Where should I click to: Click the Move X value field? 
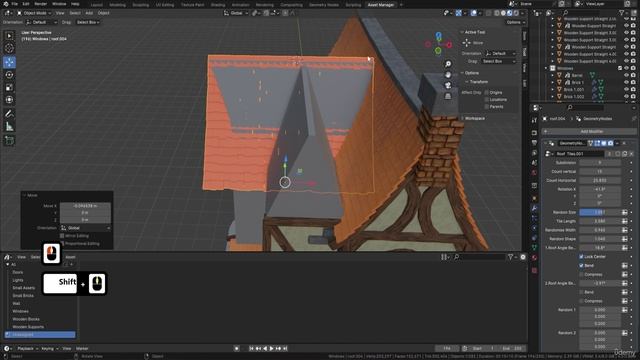85,206
